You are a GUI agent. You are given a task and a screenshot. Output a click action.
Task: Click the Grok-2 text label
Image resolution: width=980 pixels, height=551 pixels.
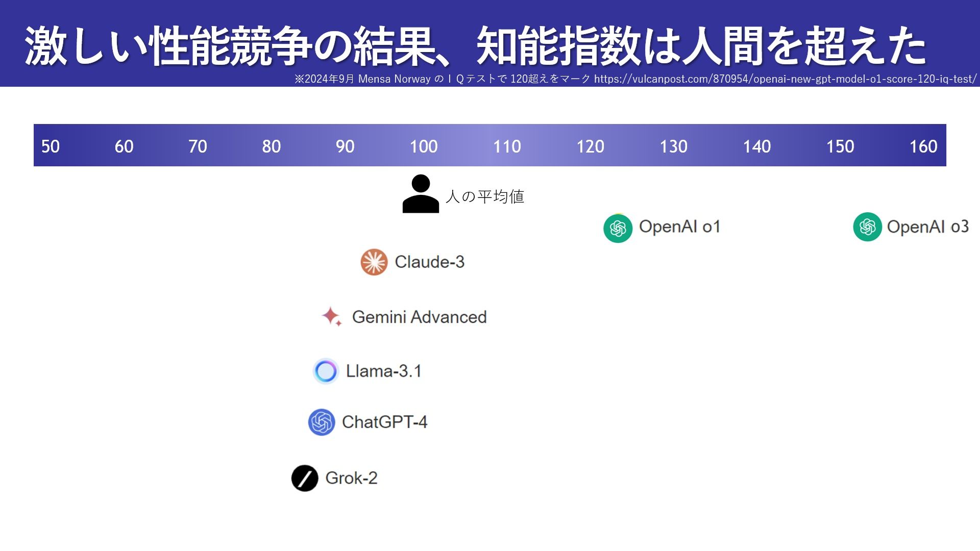[352, 478]
